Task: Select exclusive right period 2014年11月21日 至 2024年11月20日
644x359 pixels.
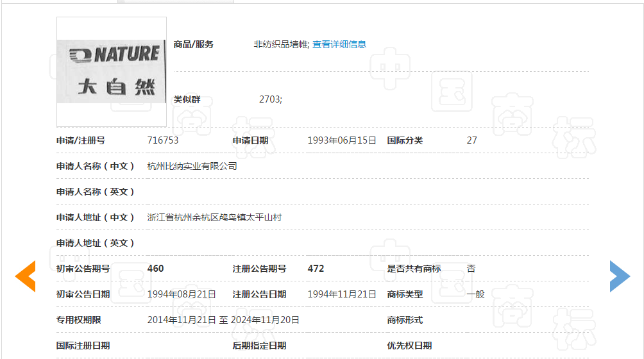Action: click(x=223, y=320)
